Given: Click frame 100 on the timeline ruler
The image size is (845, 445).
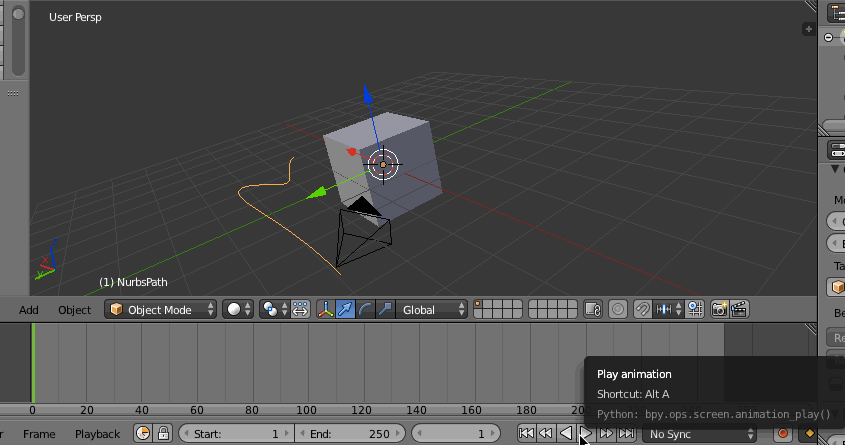Looking at the screenshot, I should [x=306, y=410].
